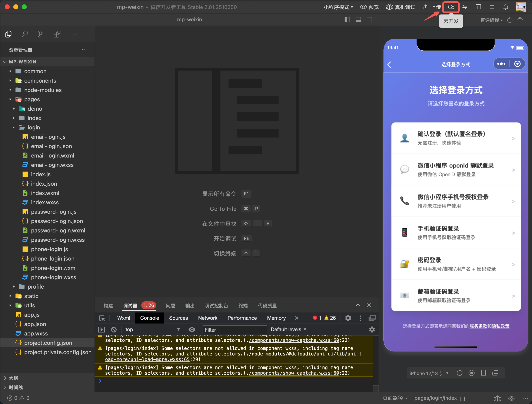Image resolution: width=532 pixels, height=404 pixels.
Task: Open the notifications bell
Action: tap(505, 7)
